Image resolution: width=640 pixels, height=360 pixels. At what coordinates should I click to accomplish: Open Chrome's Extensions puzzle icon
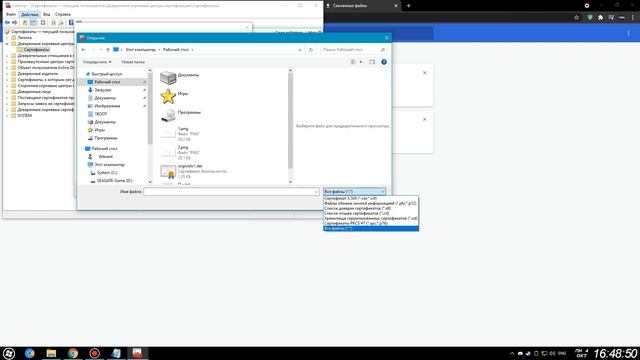pos(600,18)
